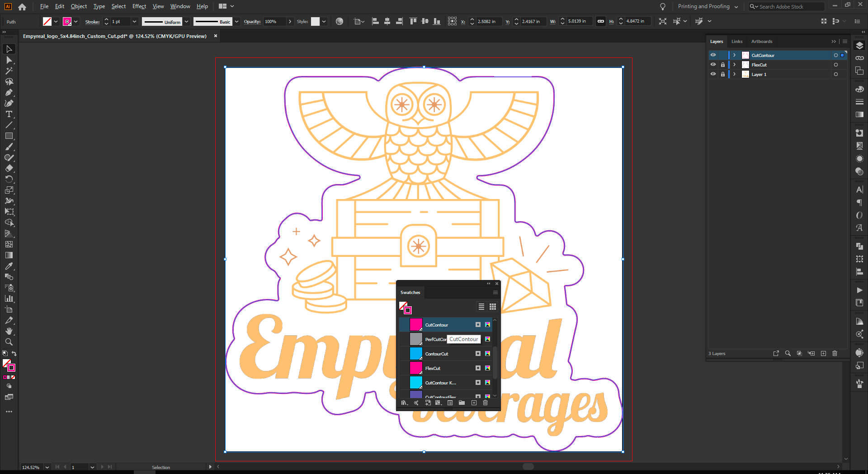Select the Eraser tool
Screen dimensions: 868x474
pos(9,168)
